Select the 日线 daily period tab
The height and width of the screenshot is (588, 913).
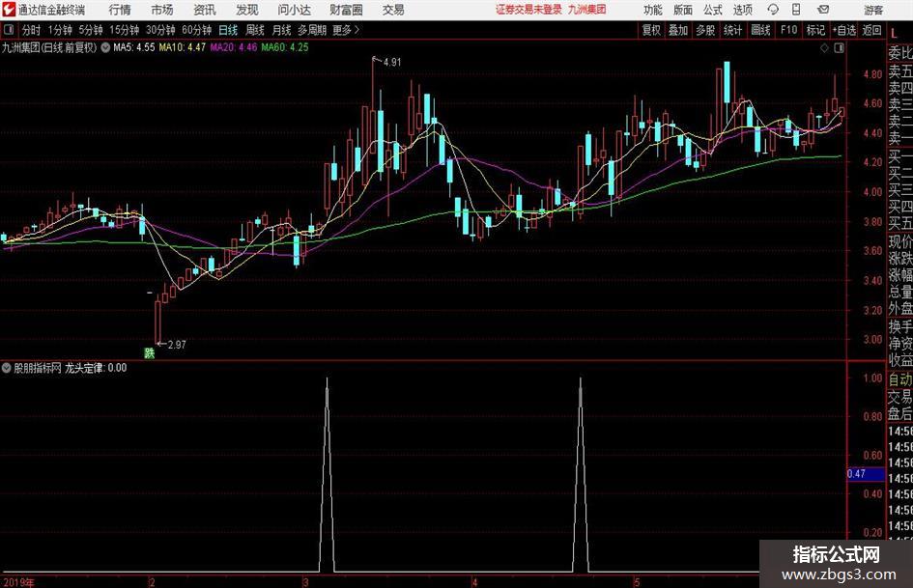tap(228, 30)
